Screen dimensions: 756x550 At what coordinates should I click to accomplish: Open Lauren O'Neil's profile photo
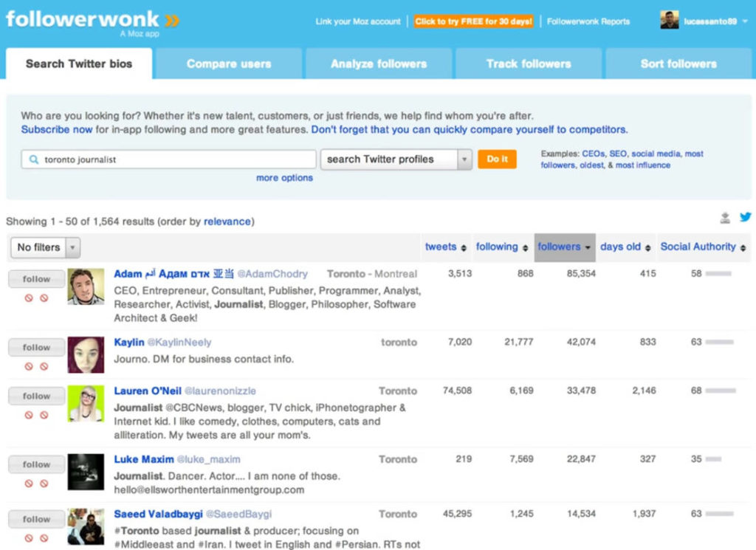(x=86, y=404)
